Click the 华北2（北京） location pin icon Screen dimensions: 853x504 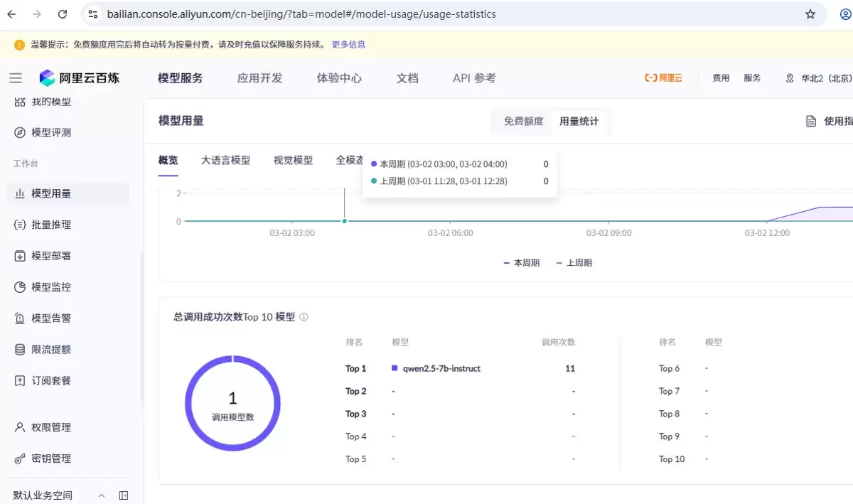coord(789,78)
